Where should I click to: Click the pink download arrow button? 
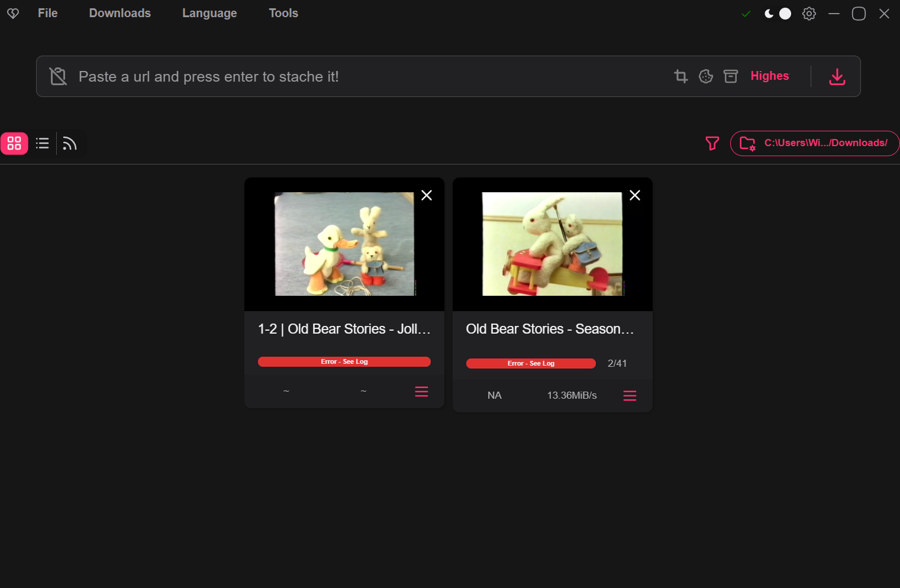pos(837,76)
